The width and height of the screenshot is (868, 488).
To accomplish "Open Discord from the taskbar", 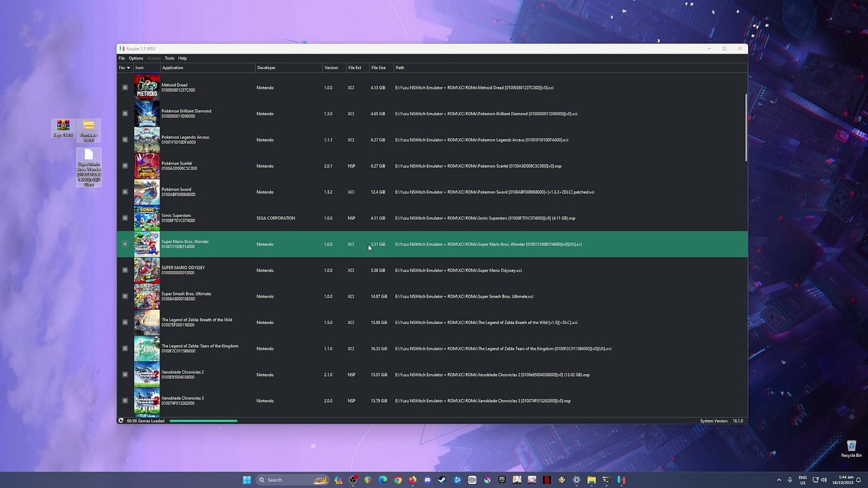I will (427, 480).
